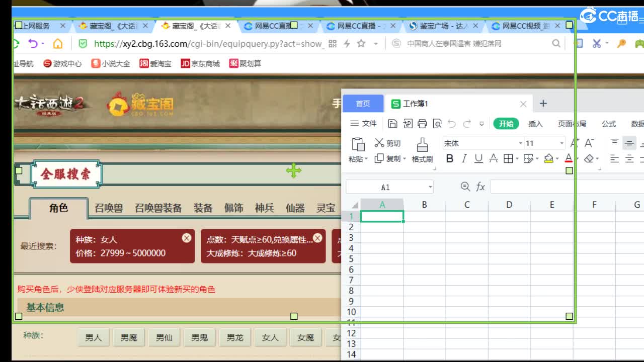Expand the 复制 copy options arrow

pos(404,159)
